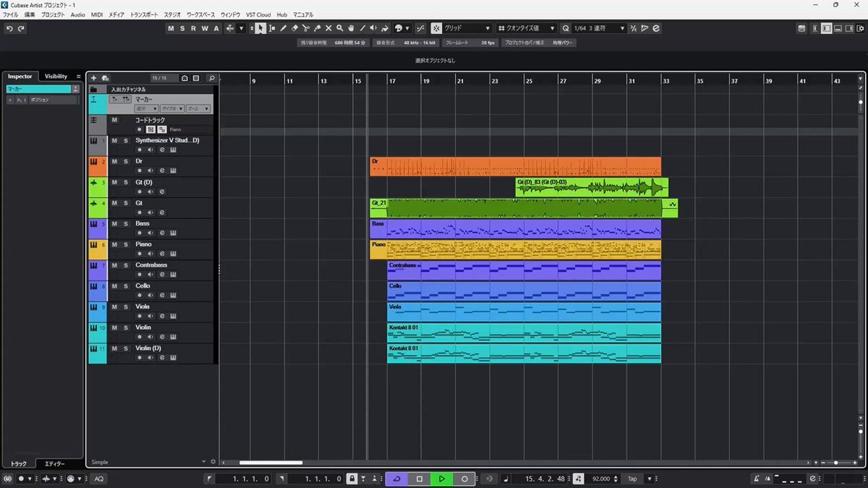Screen dimensions: 868x488
Task: Select the Erase tool
Action: pyautogui.click(x=294, y=28)
